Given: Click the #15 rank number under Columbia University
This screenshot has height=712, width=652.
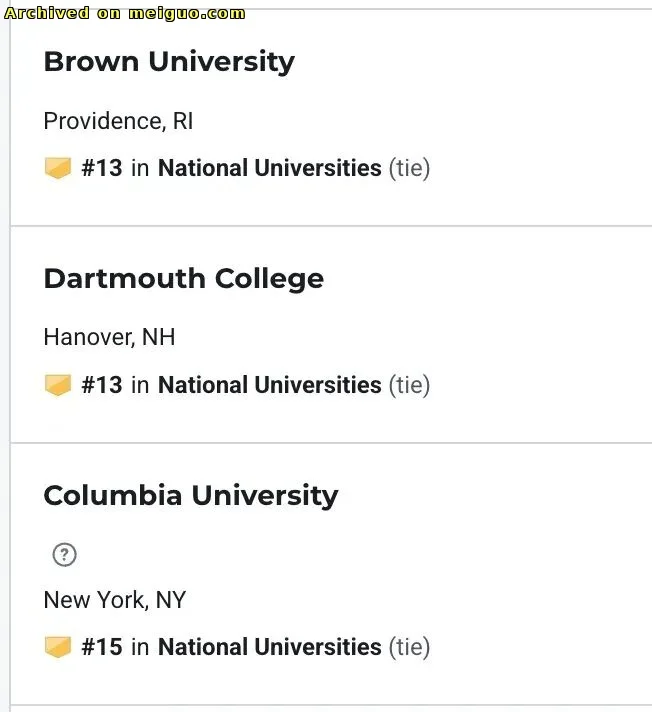Looking at the screenshot, I should pos(102,647).
